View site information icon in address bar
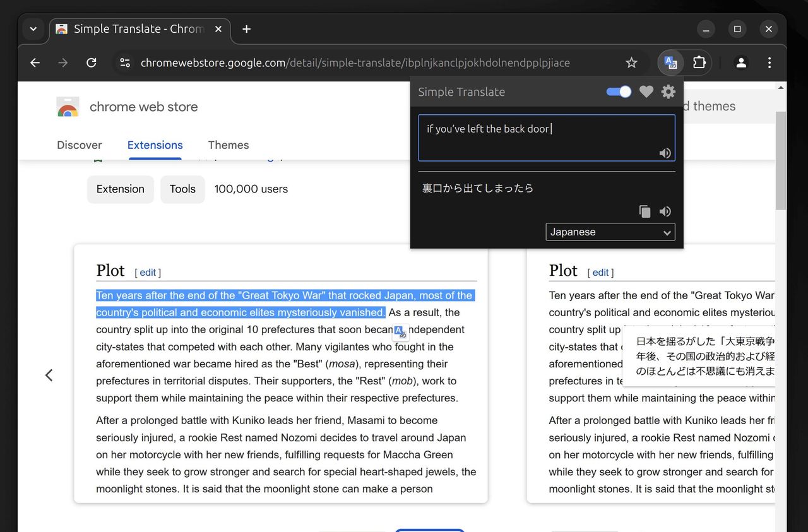This screenshot has height=532, width=808. tap(125, 62)
